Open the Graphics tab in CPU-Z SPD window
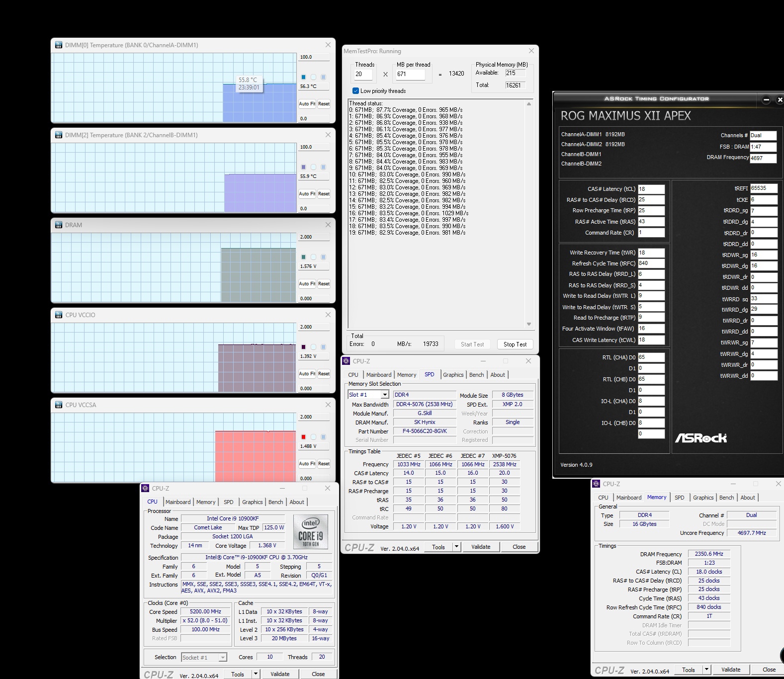This screenshot has height=679, width=784. click(453, 375)
